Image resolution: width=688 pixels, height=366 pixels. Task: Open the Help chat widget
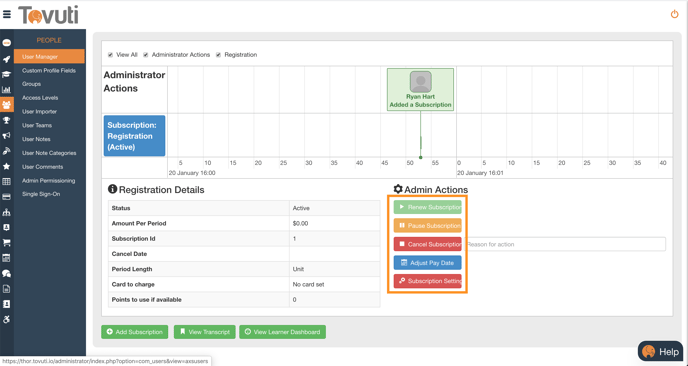[660, 352]
